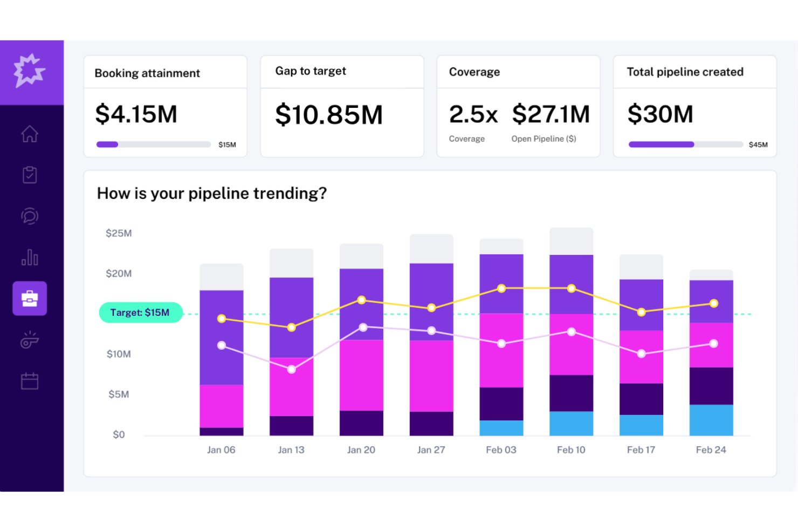Click the $10.85M gap value
This screenshot has width=798, height=532.
click(x=329, y=115)
